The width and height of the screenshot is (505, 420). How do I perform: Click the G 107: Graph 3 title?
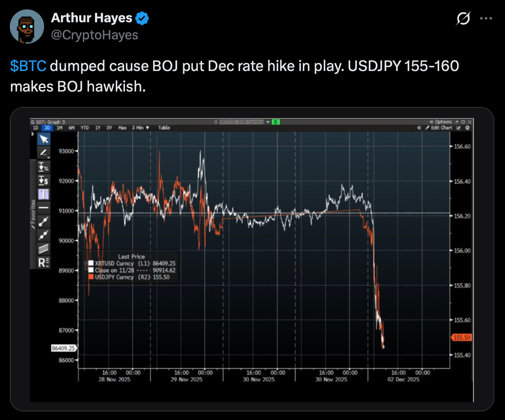click(x=48, y=122)
